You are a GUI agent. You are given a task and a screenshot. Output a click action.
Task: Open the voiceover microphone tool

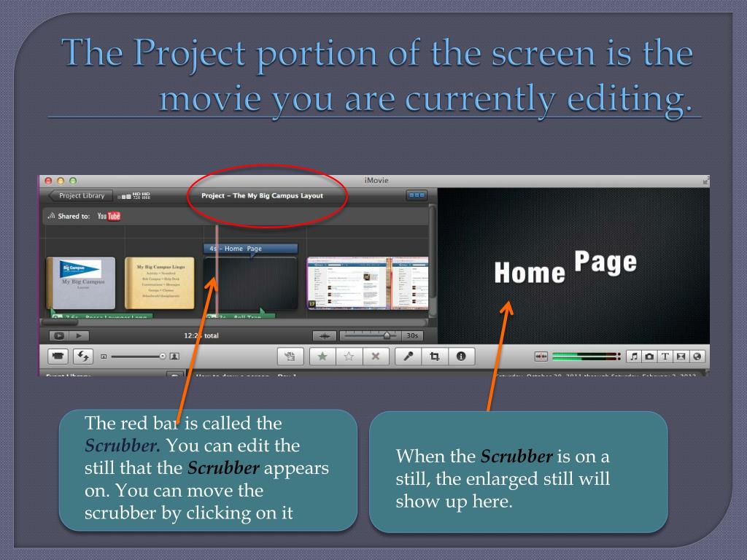click(409, 356)
